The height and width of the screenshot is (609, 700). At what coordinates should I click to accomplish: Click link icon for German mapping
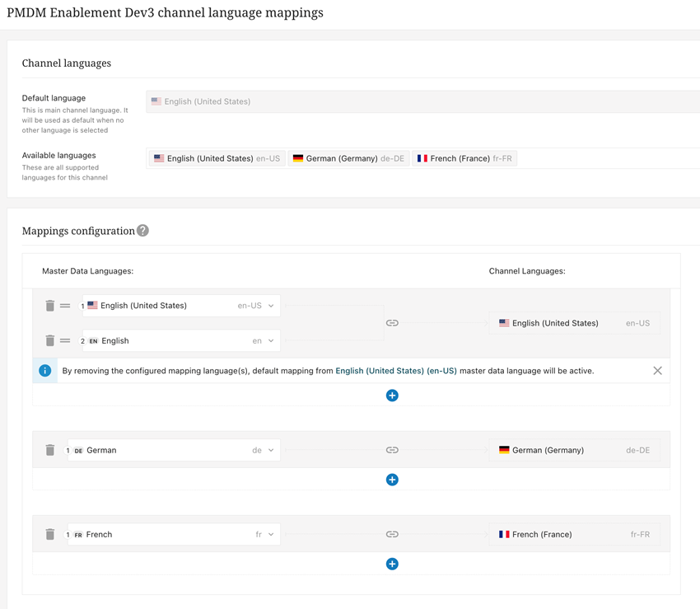(392, 450)
